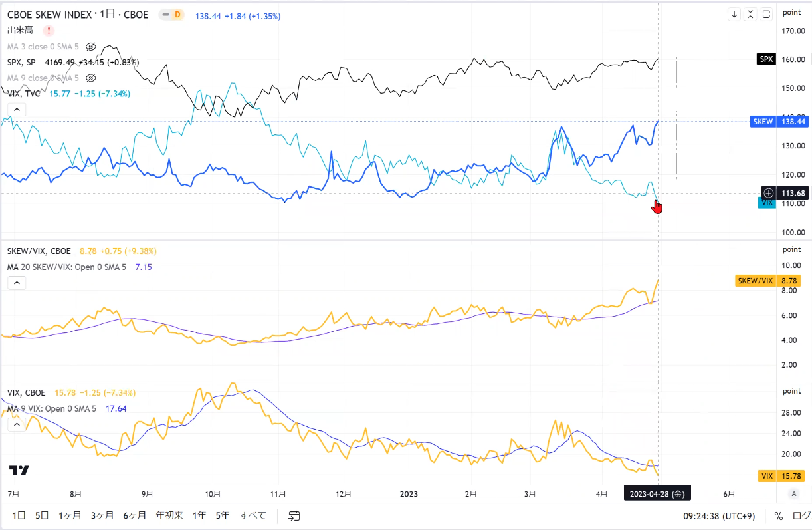Click the 2023-04-28 date marker on time axis
Image resolution: width=812 pixels, height=530 pixels.
[x=658, y=493]
